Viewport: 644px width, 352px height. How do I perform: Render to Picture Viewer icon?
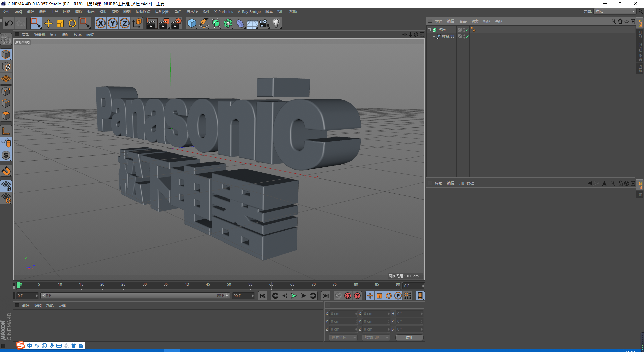(164, 23)
